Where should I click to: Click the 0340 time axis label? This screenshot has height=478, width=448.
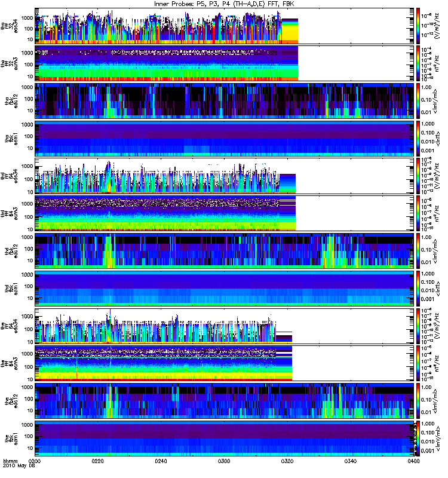pyautogui.click(x=351, y=461)
